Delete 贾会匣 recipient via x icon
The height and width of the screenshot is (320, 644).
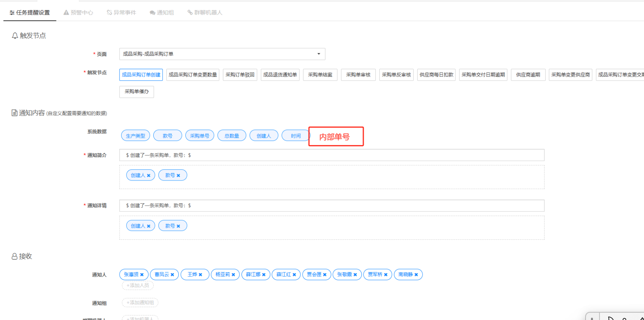pos(325,275)
